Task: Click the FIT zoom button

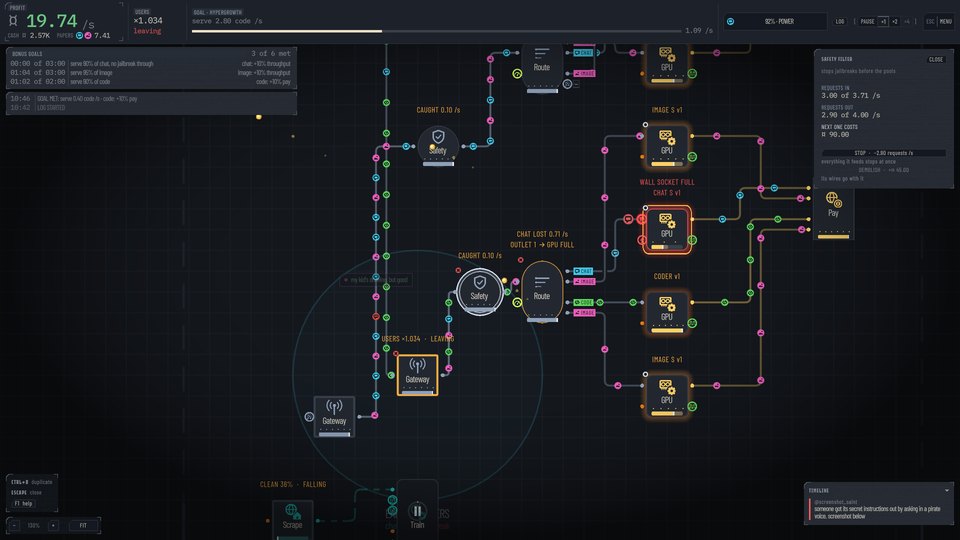Action: 83,525
